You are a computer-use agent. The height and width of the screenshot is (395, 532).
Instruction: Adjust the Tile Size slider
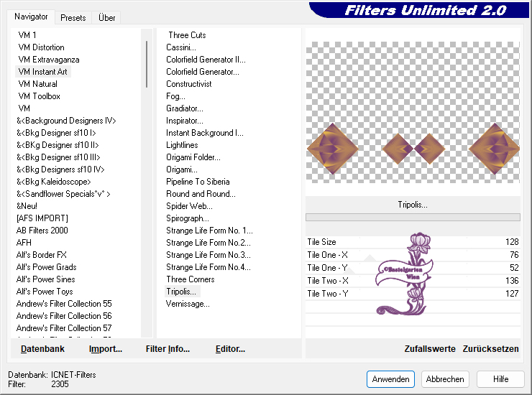pyautogui.click(x=413, y=242)
